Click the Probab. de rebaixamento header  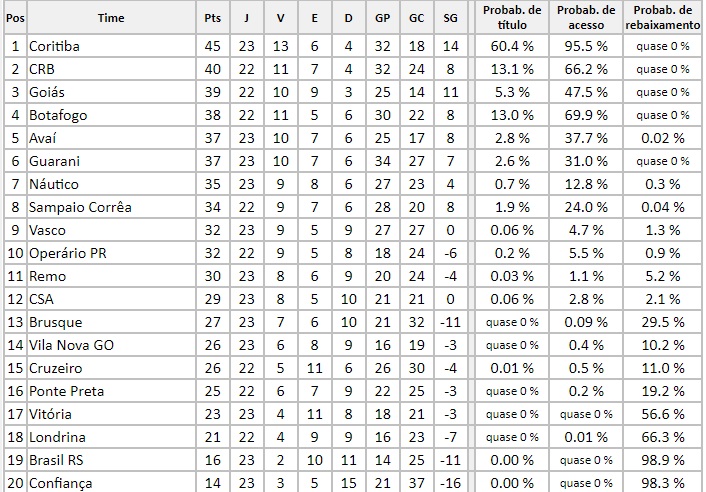664,17
